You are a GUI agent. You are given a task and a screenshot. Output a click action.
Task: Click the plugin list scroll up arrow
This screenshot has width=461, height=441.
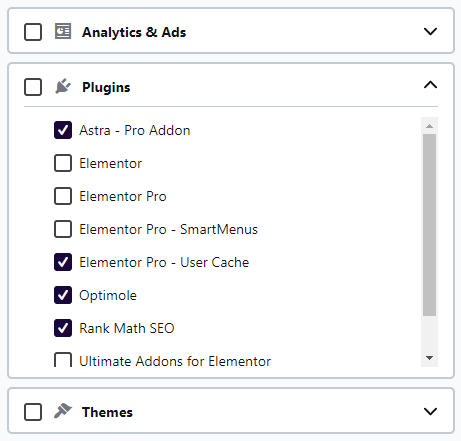point(429,126)
